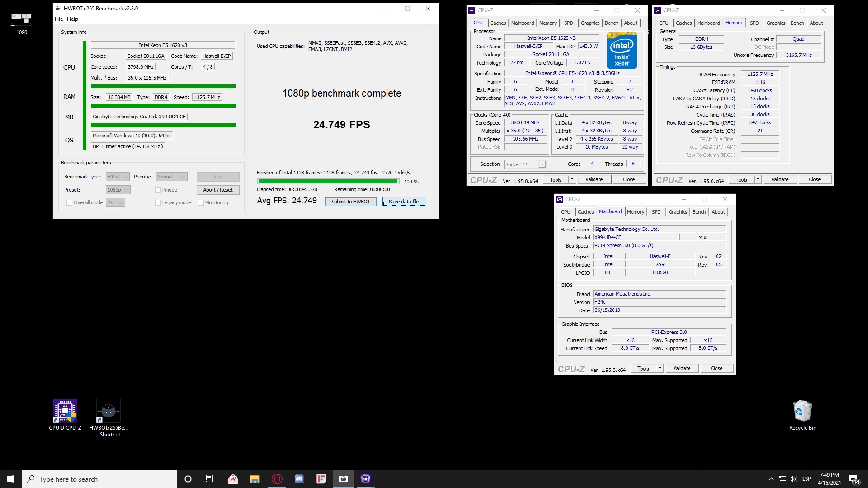868x488 pixels.
Task: Open Bench tab in first CPU-Z window
Action: [611, 23]
